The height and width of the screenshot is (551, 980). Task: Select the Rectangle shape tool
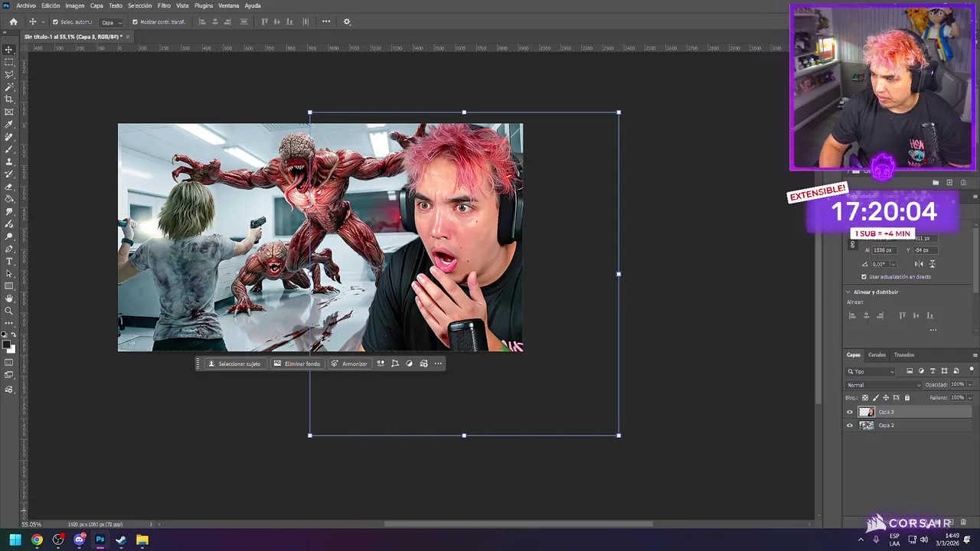(x=9, y=286)
